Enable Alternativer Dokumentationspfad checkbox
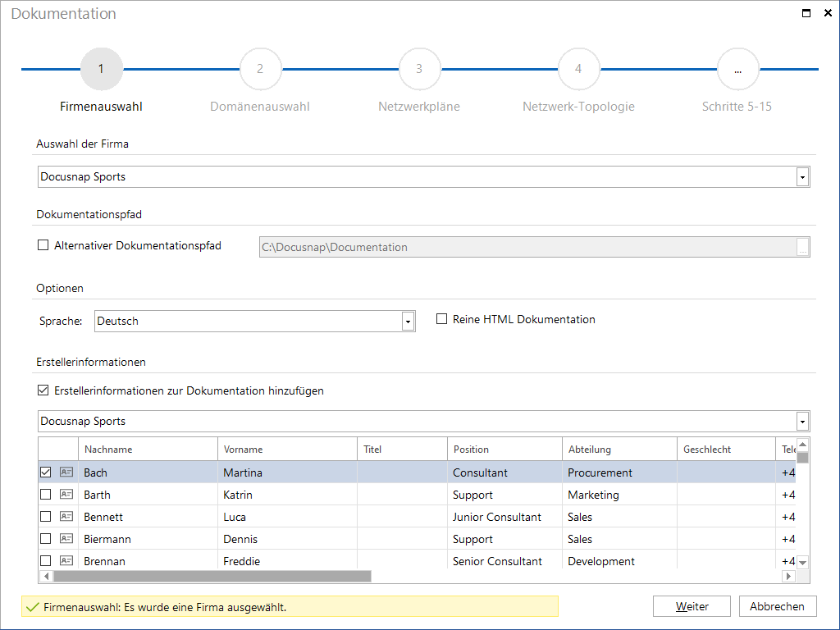The width and height of the screenshot is (840, 630). [x=43, y=245]
